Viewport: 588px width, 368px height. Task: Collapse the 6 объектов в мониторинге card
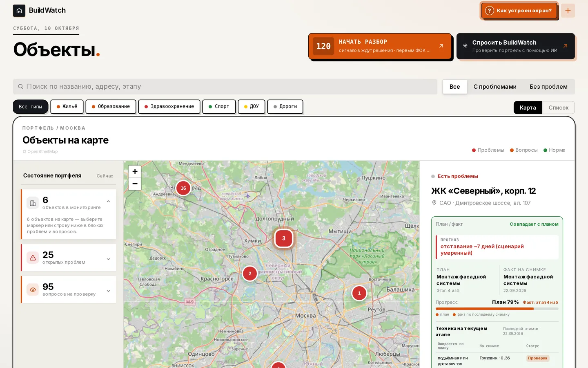[108, 201]
